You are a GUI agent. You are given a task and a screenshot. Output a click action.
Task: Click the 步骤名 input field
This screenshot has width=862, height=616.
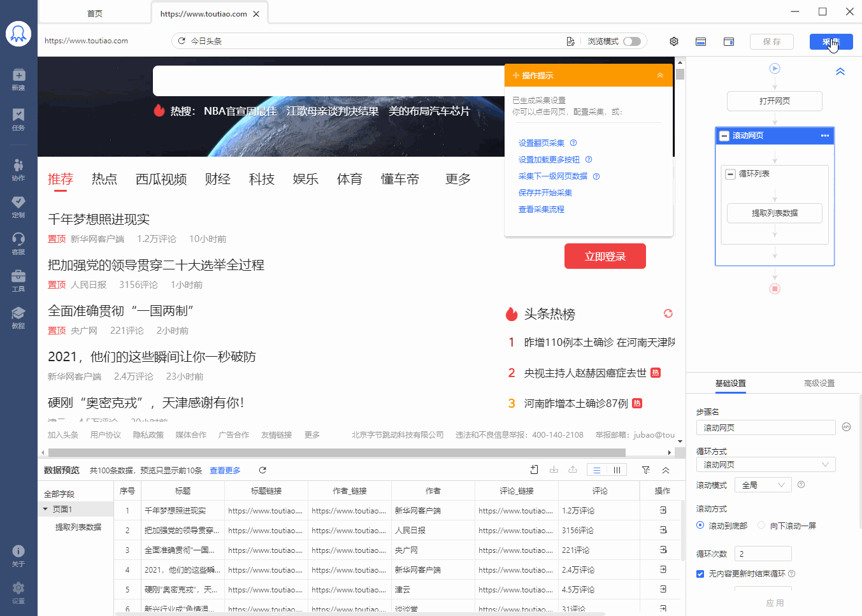pos(766,427)
